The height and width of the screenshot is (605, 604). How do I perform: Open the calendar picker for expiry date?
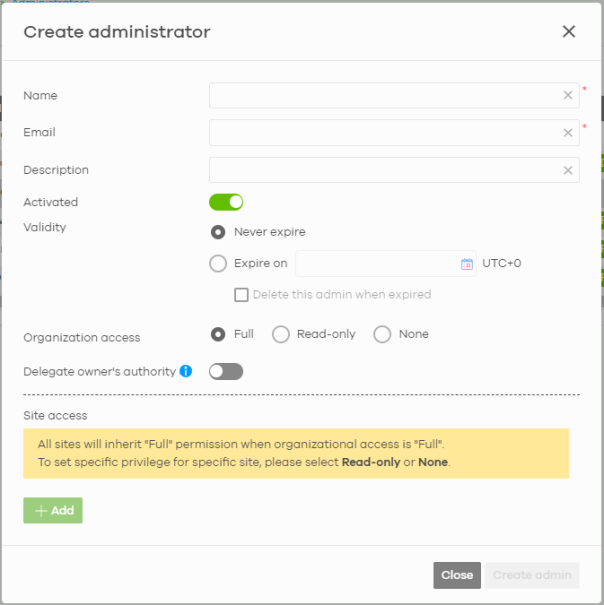click(x=466, y=264)
